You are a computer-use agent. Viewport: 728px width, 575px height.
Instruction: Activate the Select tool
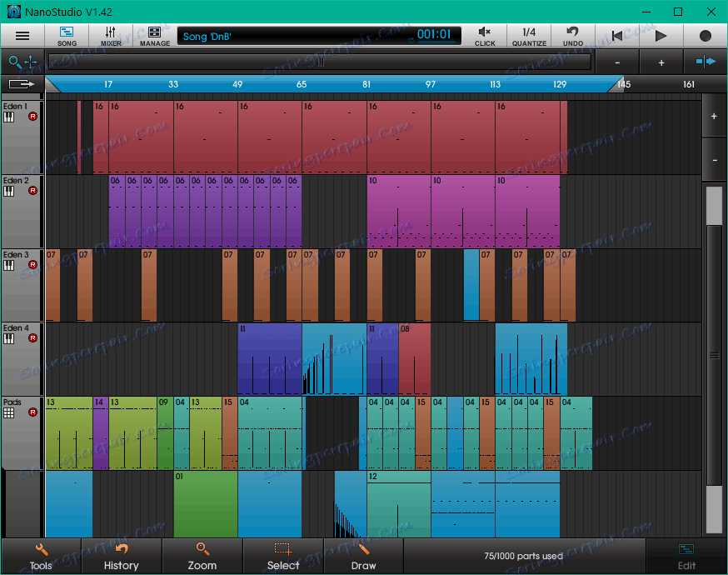click(282, 557)
